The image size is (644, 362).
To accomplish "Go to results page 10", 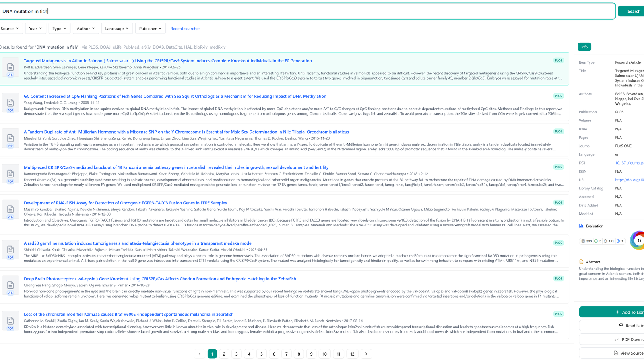I will click(325, 354).
